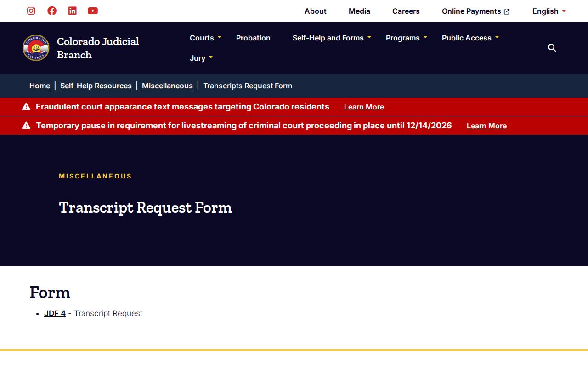This screenshot has height=368, width=588.
Task: Open the JDF 4 form link
Action: [55, 313]
